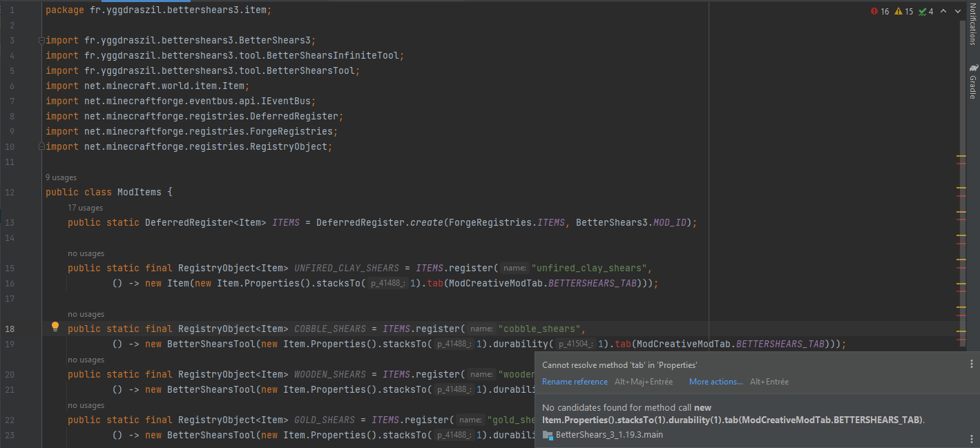Show the 9 usages of ModItems
Viewport: 980px width, 448px height.
[x=61, y=177]
